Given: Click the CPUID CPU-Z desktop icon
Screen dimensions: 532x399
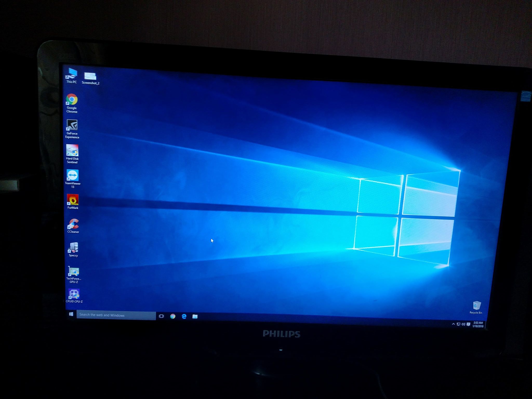Looking at the screenshot, I should coord(74,294).
